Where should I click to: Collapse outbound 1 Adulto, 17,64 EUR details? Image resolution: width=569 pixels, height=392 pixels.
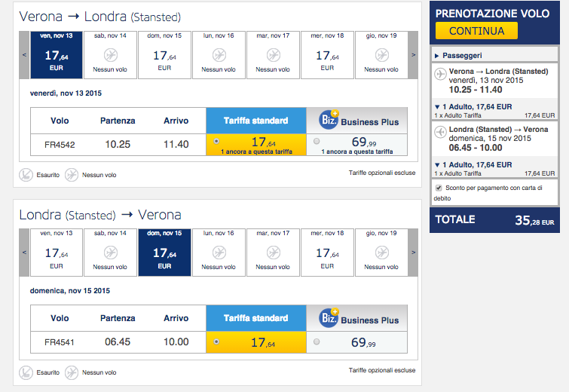coord(437,106)
